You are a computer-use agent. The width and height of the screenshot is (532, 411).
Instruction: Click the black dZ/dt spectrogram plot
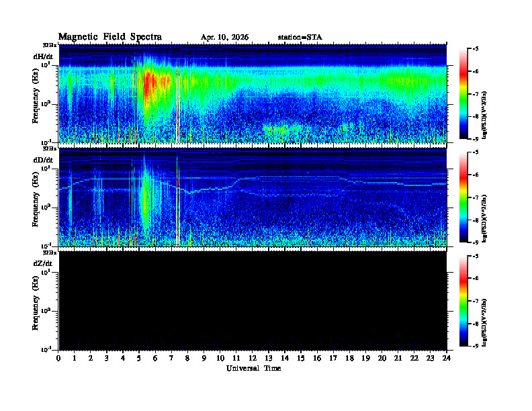tap(253, 301)
